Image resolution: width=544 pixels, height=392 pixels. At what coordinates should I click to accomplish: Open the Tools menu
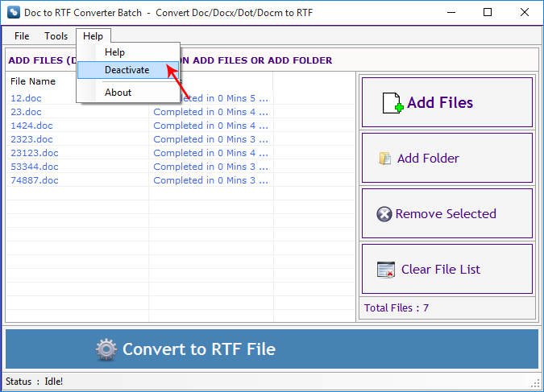[x=56, y=36]
